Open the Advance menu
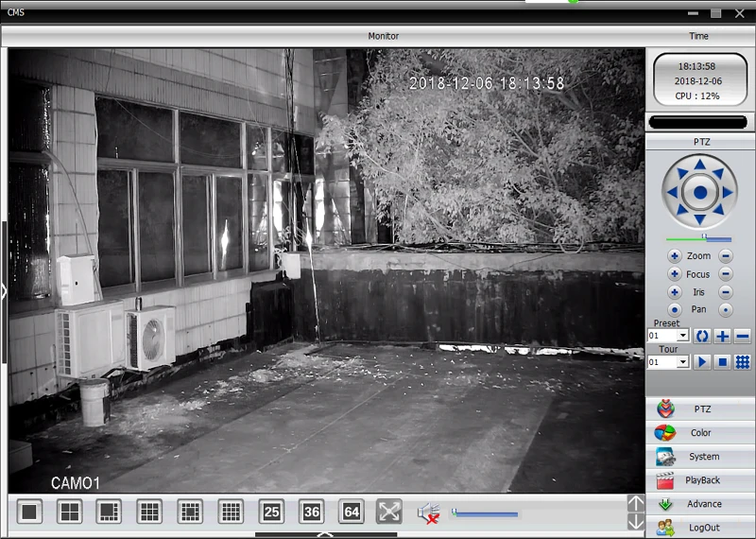Image resolution: width=756 pixels, height=539 pixels. point(700,504)
